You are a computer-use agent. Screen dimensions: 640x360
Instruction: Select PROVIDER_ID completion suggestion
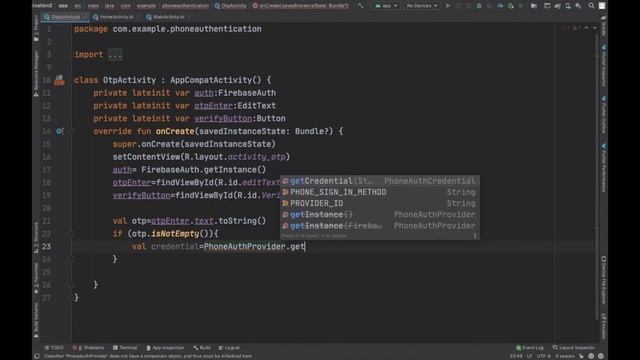(x=380, y=203)
